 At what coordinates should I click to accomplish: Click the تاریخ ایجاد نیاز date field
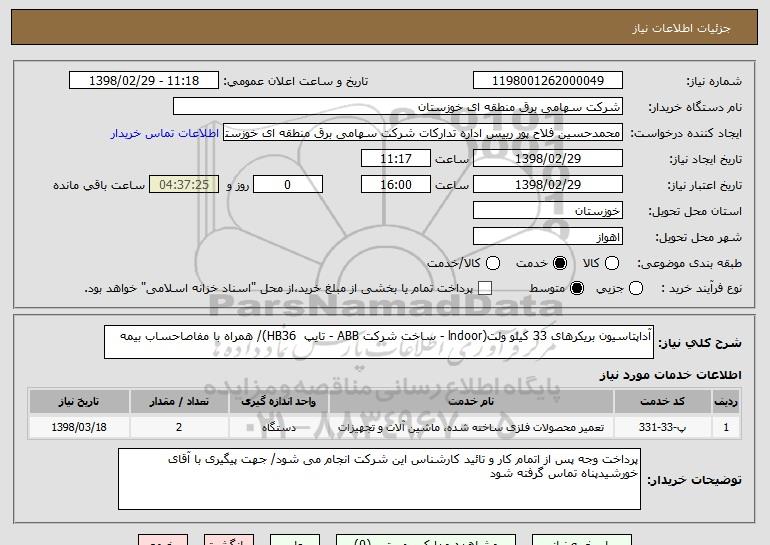point(546,158)
